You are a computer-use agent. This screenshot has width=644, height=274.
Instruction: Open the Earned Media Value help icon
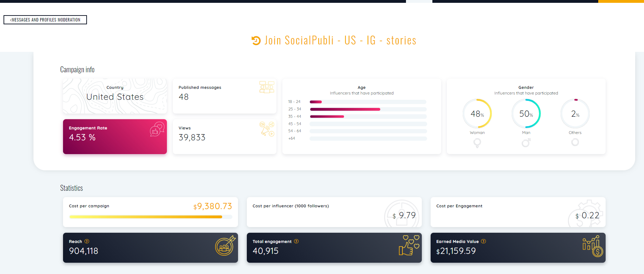pos(483,242)
